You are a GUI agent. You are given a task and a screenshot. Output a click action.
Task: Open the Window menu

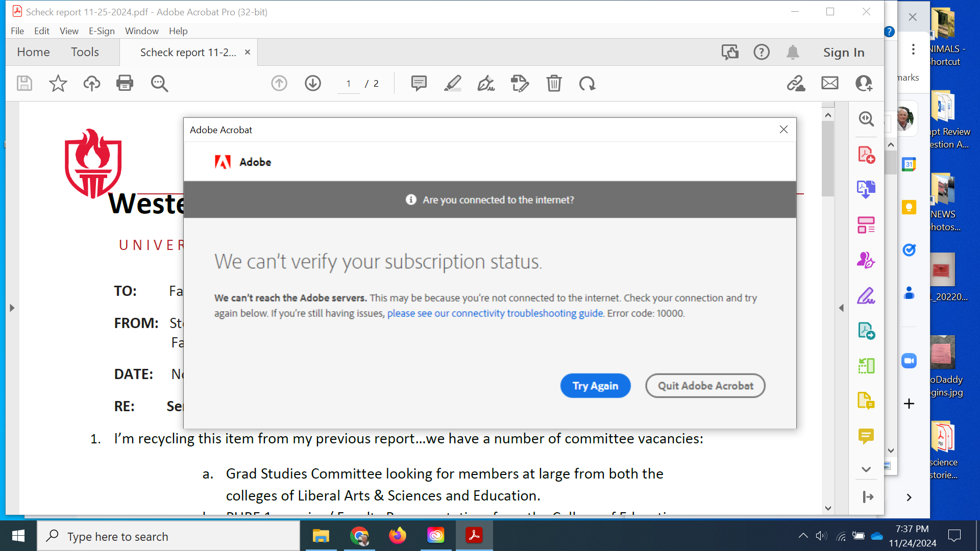click(x=142, y=31)
